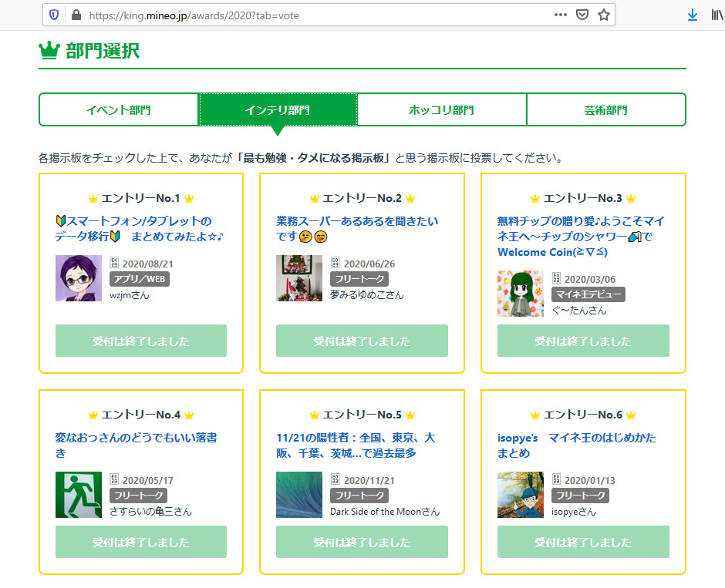
Task: Click the URL address bar field
Action: tap(309, 15)
